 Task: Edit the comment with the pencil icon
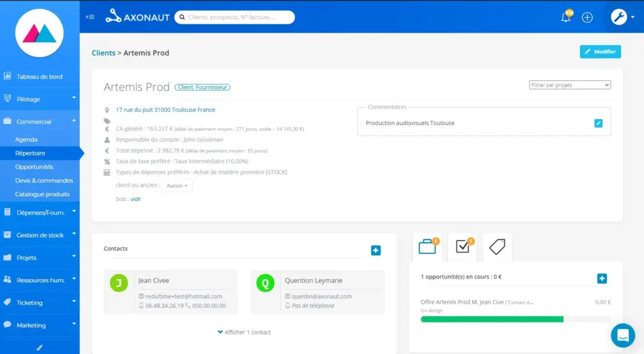coord(598,123)
